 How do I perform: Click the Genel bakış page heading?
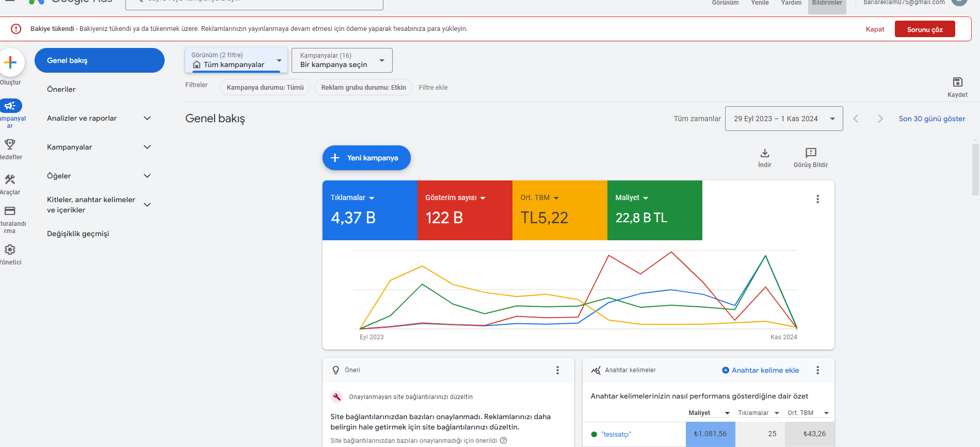(215, 119)
